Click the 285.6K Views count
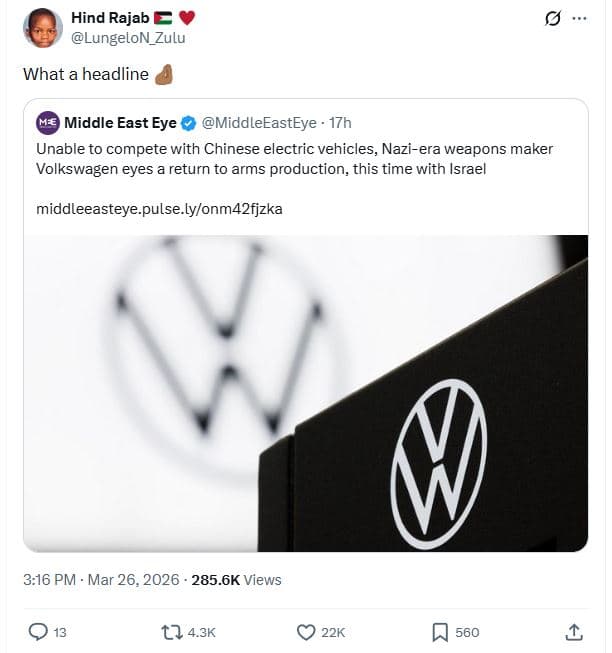 (236, 579)
